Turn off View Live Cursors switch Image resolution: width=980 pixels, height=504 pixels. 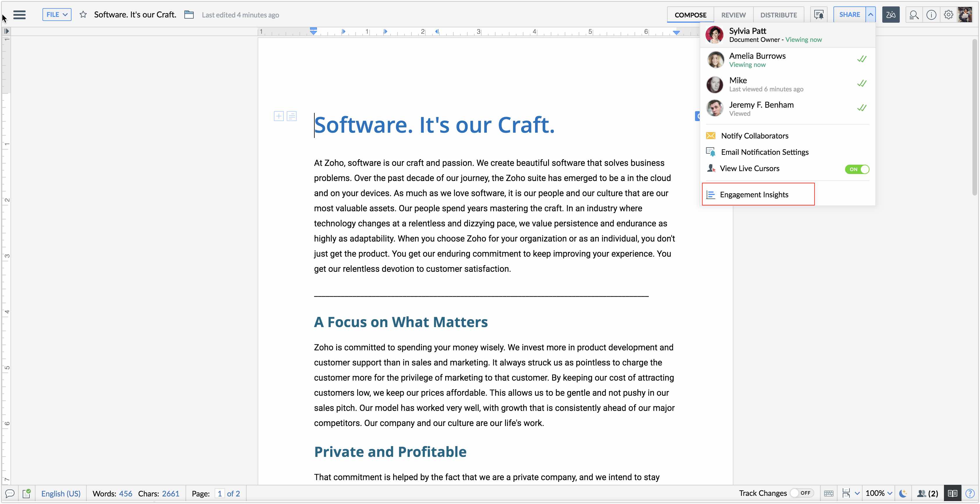click(857, 169)
